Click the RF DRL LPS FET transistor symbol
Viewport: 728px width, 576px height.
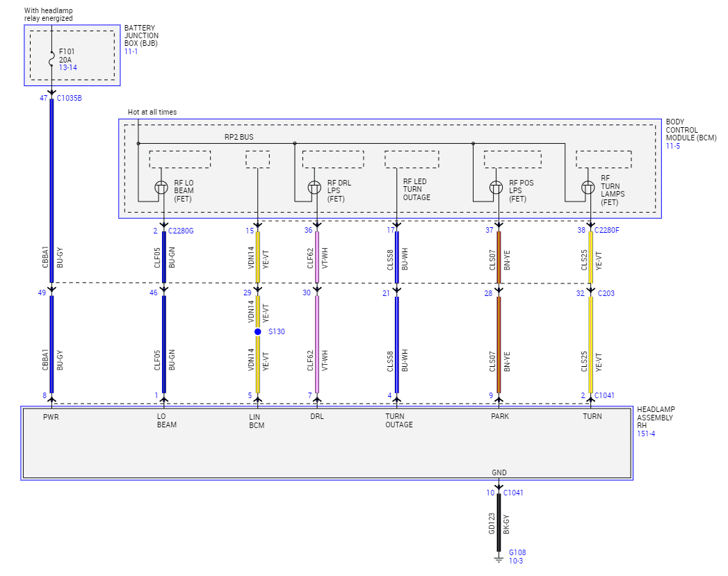click(x=314, y=188)
